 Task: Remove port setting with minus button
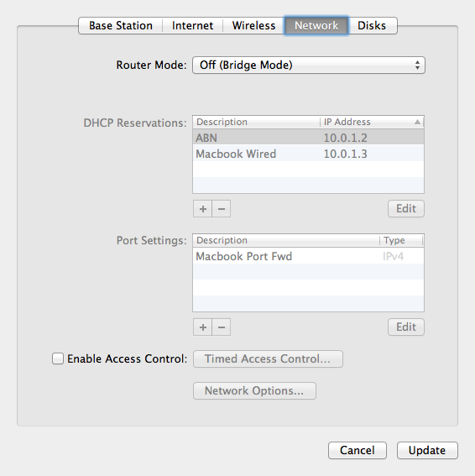coord(222,327)
